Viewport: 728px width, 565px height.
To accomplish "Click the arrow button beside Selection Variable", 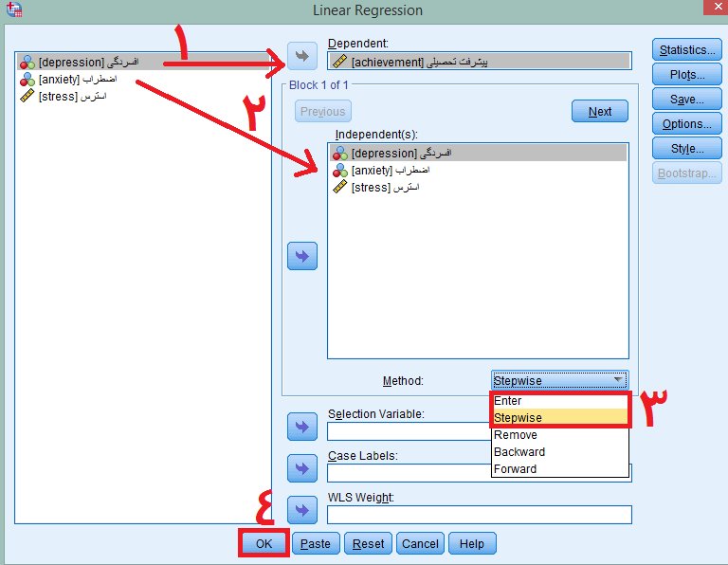I will point(301,428).
